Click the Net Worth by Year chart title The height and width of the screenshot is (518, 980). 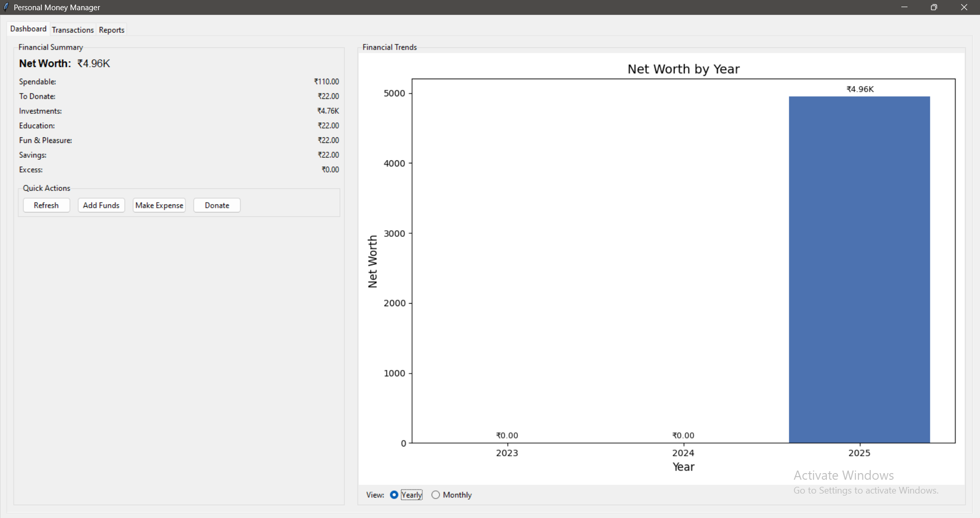[x=683, y=69]
